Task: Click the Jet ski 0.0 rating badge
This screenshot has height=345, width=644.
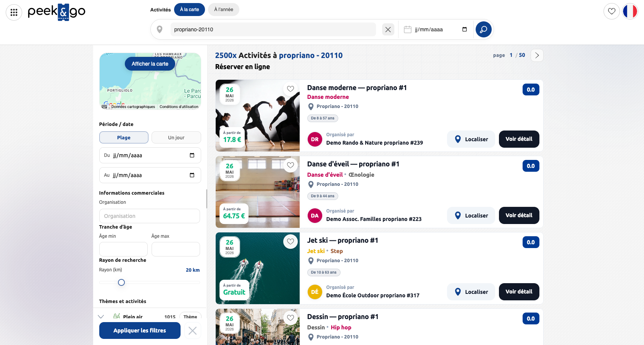Action: coord(531,242)
